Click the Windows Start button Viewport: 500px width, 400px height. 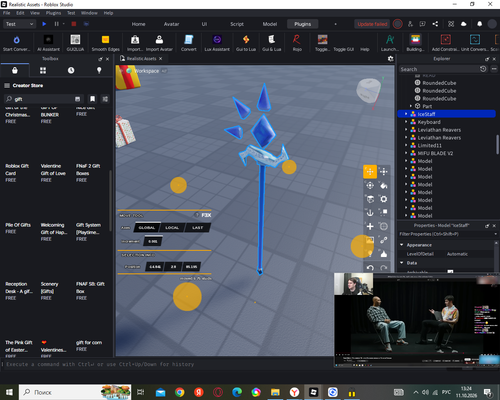tap(9, 392)
